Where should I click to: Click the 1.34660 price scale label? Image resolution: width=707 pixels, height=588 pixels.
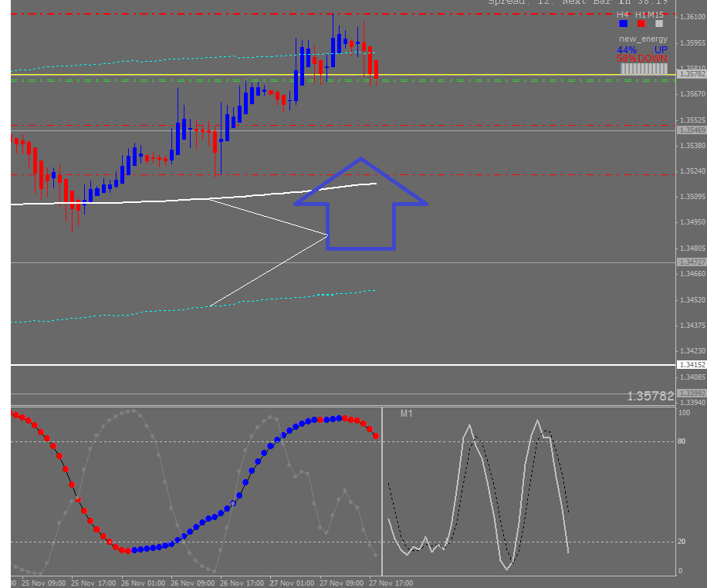pos(692,274)
